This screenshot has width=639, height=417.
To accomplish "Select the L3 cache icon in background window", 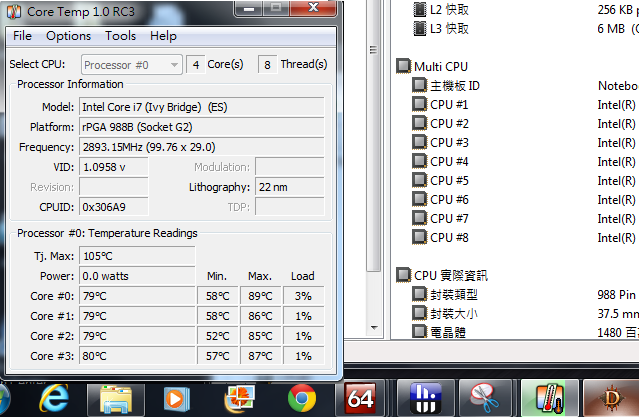I will coord(420,29).
